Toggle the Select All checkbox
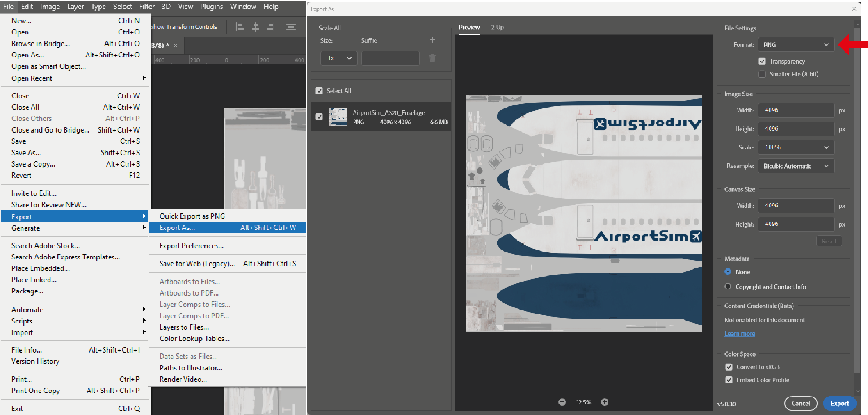The width and height of the screenshot is (868, 415). pyautogui.click(x=319, y=91)
